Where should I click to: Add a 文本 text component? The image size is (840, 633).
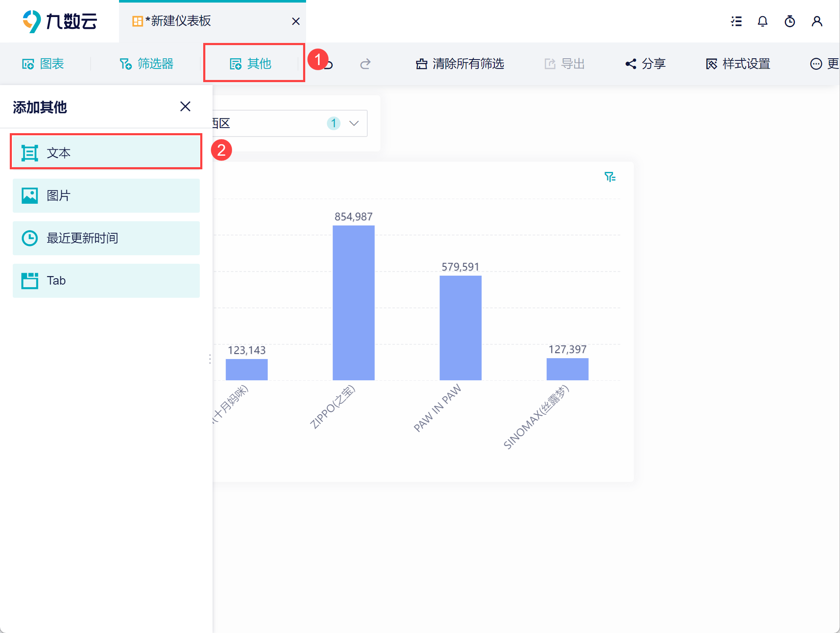(106, 153)
